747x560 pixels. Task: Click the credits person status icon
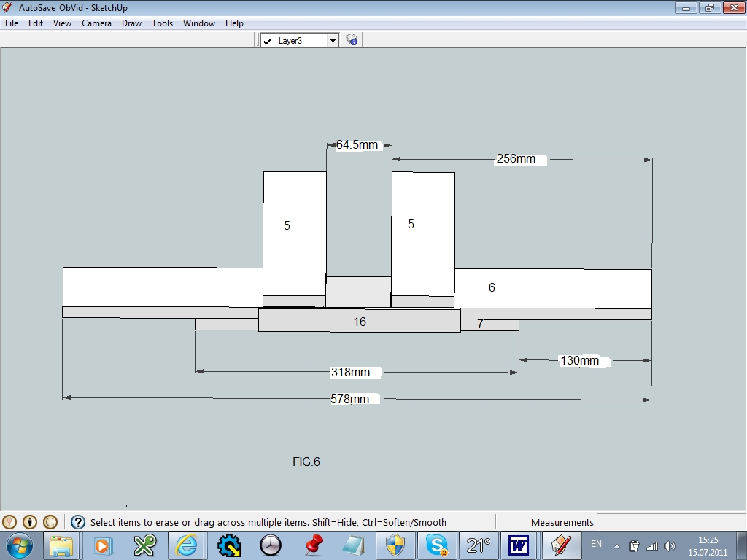pos(29,522)
